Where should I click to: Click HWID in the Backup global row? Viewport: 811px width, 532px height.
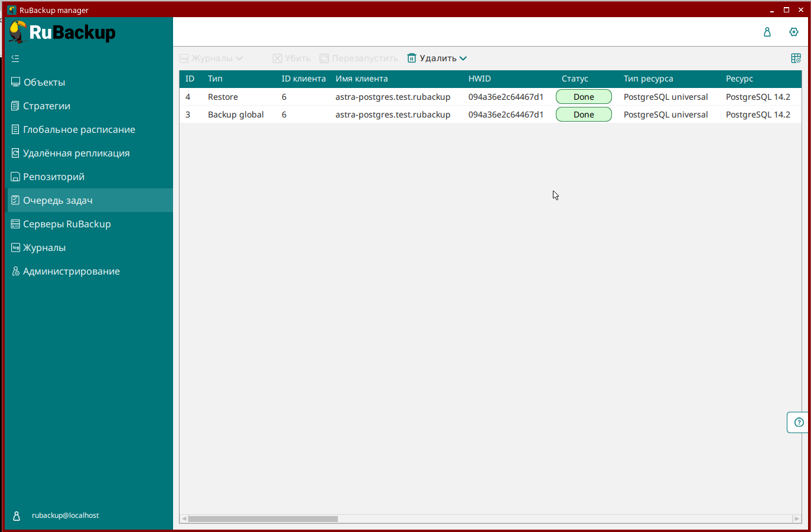506,115
